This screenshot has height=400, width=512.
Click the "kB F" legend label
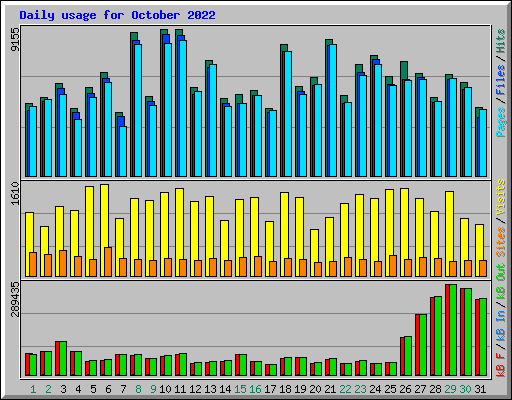pos(501,365)
